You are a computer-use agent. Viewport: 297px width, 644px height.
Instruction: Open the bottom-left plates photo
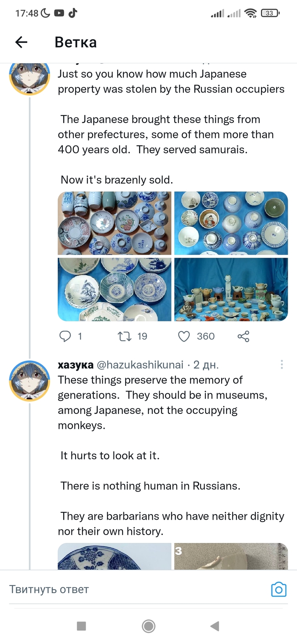click(115, 290)
